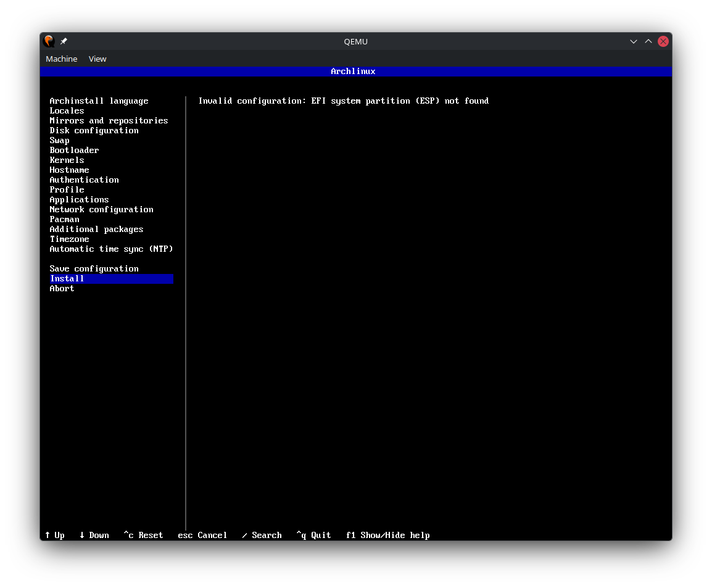Click the Invalid configuration ESP error message
The image size is (712, 588).
coord(343,101)
